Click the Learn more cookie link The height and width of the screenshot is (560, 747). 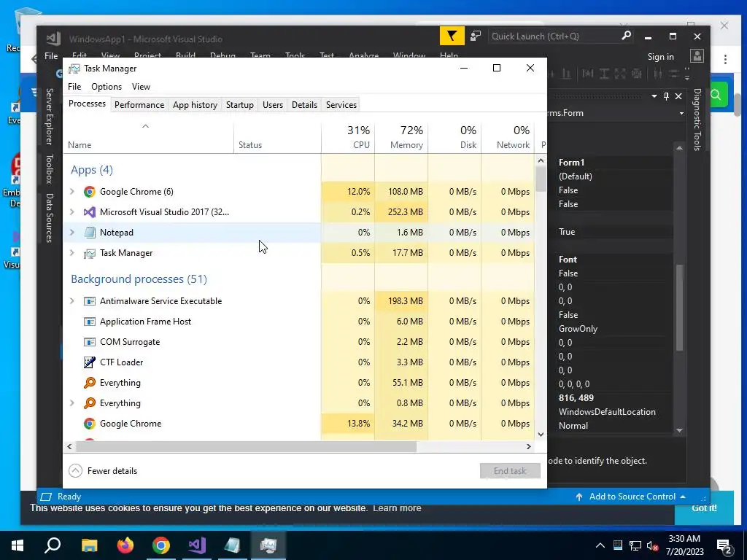[x=397, y=508]
